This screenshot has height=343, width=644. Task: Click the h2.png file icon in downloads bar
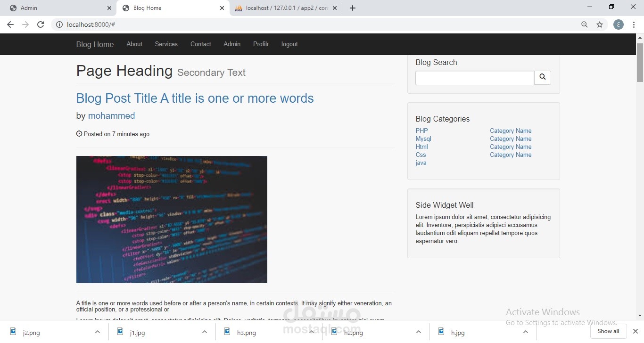[335, 332]
